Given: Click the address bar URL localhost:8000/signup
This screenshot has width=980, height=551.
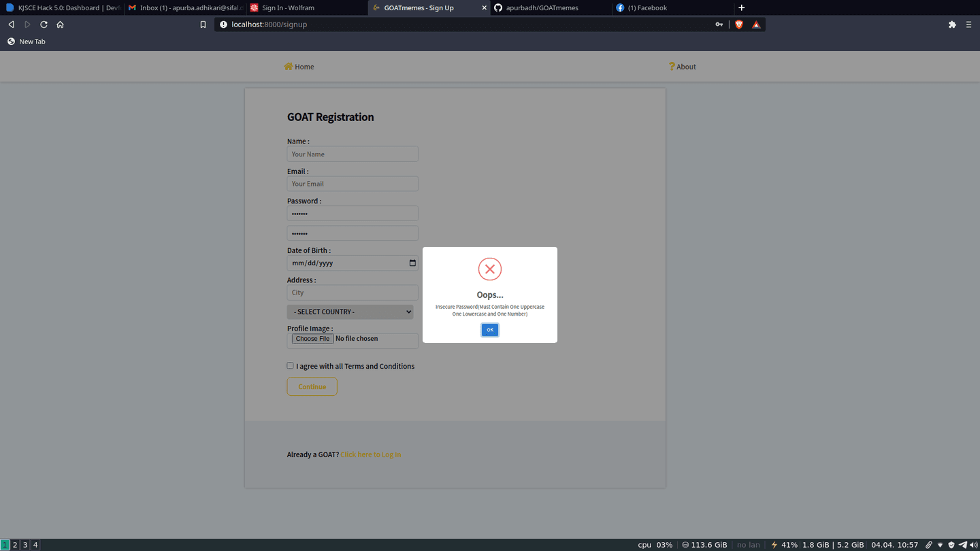Looking at the screenshot, I should [269, 24].
